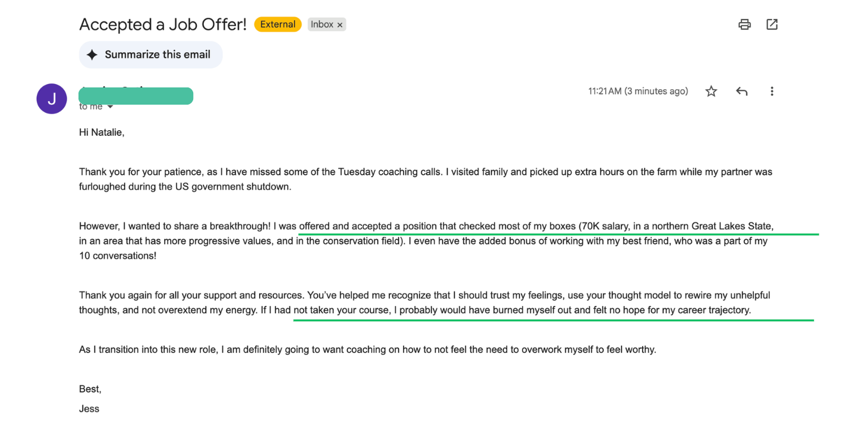Click the purple J sender avatar
The width and height of the screenshot is (868, 427).
[52, 99]
